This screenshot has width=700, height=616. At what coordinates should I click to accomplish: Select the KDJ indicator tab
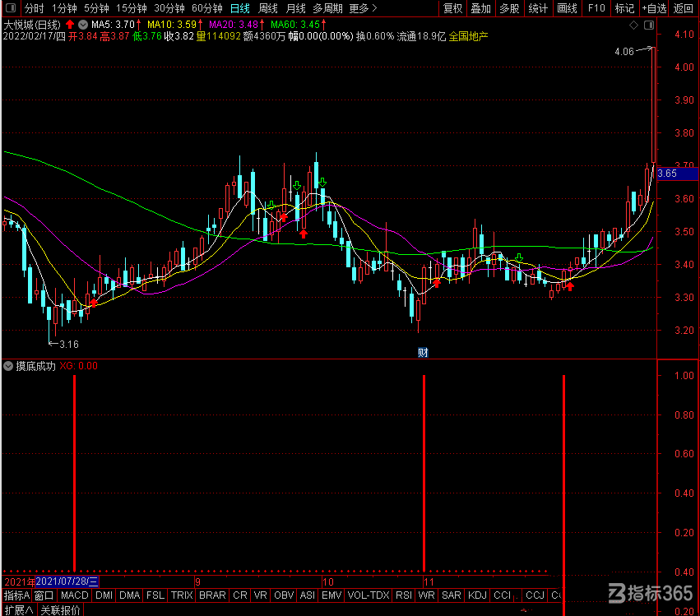point(477,595)
